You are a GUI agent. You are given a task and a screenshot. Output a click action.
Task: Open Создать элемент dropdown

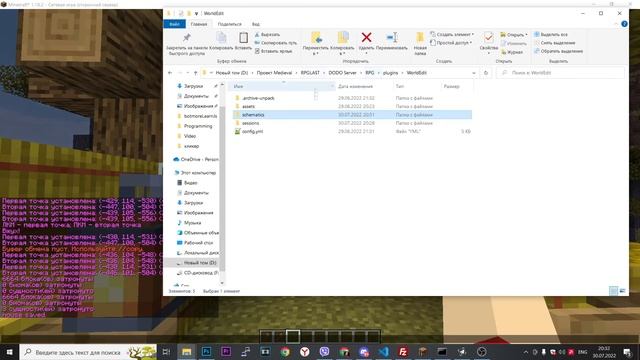point(452,35)
